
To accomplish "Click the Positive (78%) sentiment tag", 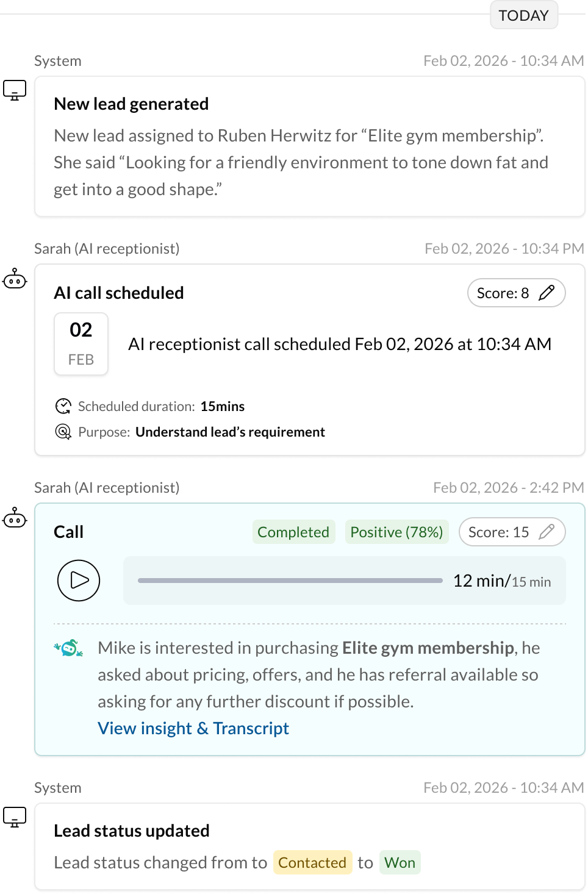I will point(396,532).
